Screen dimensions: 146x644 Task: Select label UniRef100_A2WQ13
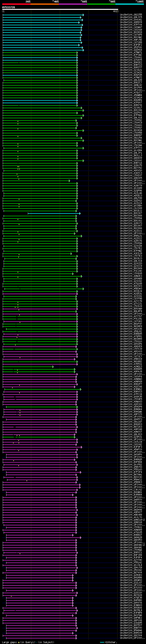click(131, 366)
